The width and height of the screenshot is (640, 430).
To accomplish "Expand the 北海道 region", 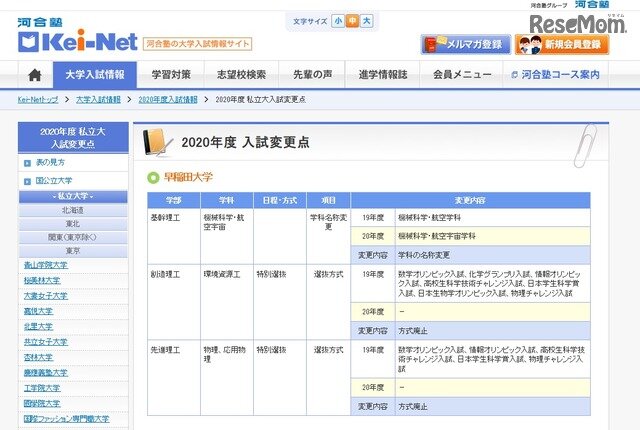I will (73, 211).
